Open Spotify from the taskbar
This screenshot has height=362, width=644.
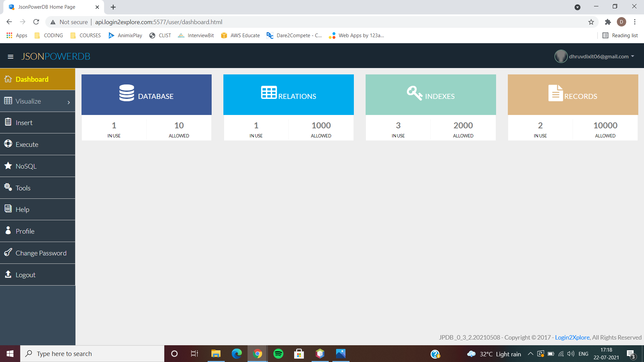[x=278, y=354]
